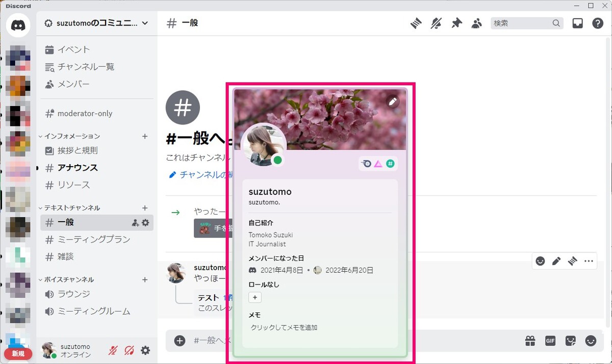Toggle headphone deafen in user panel
Screen dimensions: 612x364
click(130, 351)
